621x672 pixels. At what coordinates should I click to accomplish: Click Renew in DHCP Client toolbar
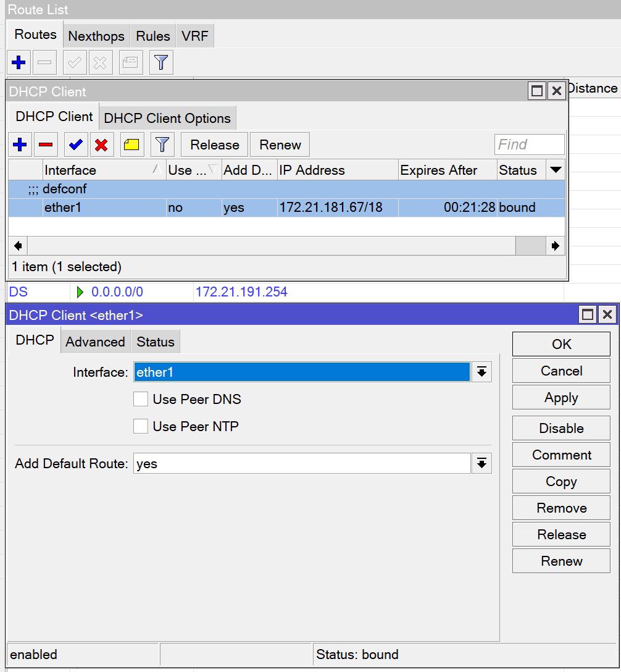click(x=280, y=145)
